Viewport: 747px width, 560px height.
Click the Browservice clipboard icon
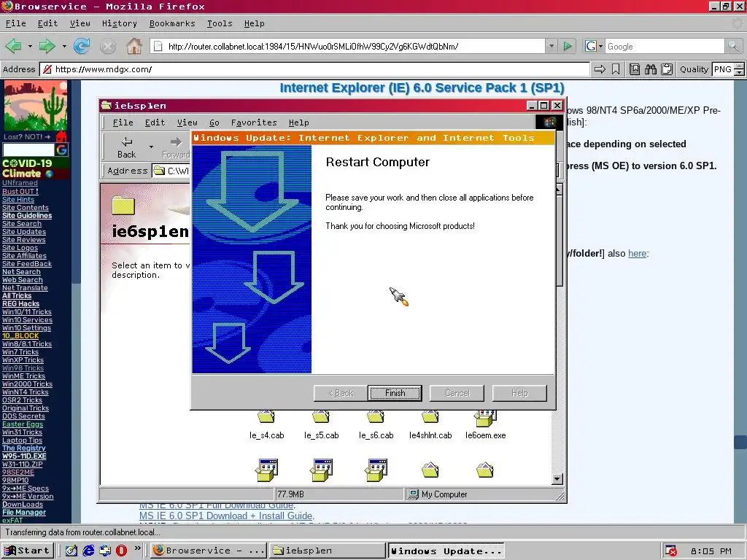pos(667,69)
